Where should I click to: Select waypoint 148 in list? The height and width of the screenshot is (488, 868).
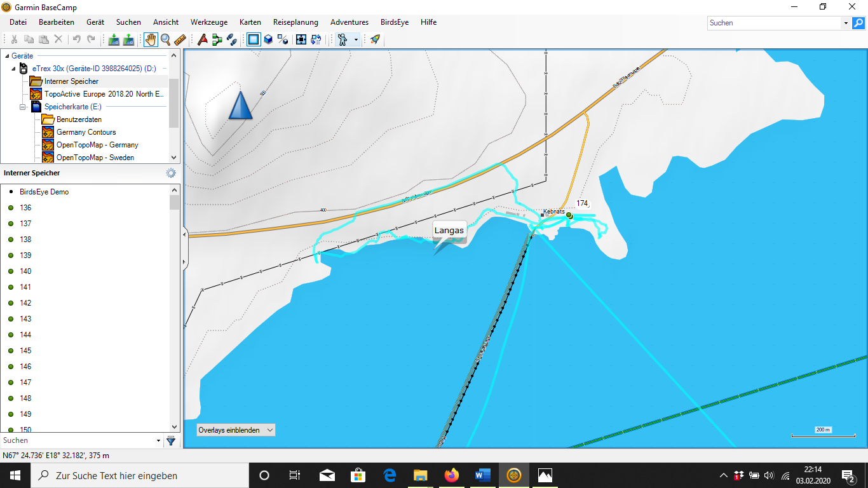pyautogui.click(x=25, y=398)
